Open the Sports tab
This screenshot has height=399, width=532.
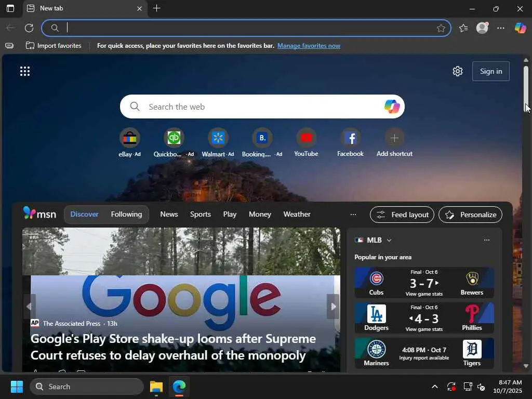[200, 215]
